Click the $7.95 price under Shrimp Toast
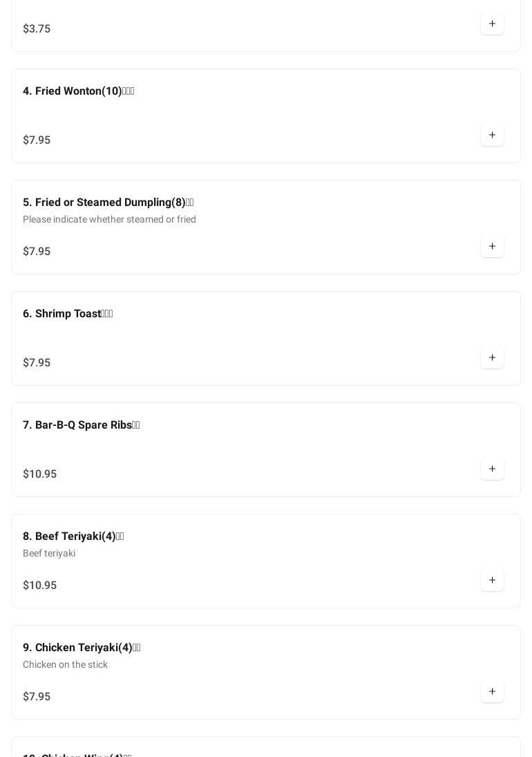Image resolution: width=532 pixels, height=757 pixels. point(37,363)
